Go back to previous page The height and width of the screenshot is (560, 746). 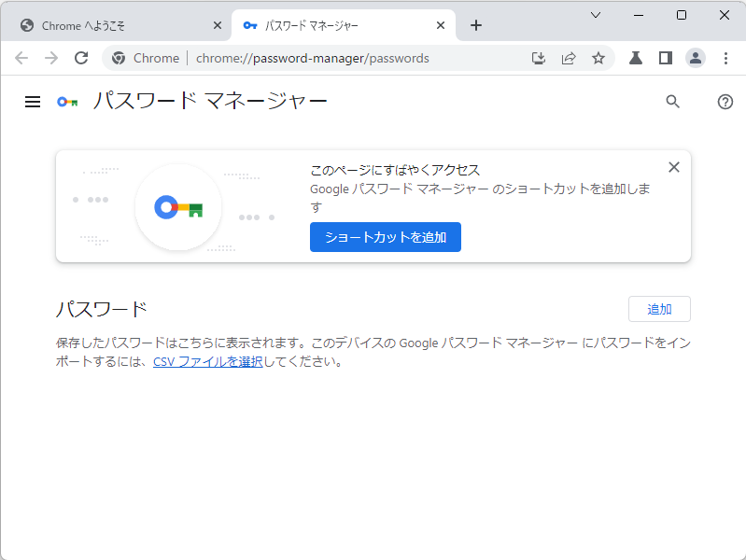tap(21, 58)
